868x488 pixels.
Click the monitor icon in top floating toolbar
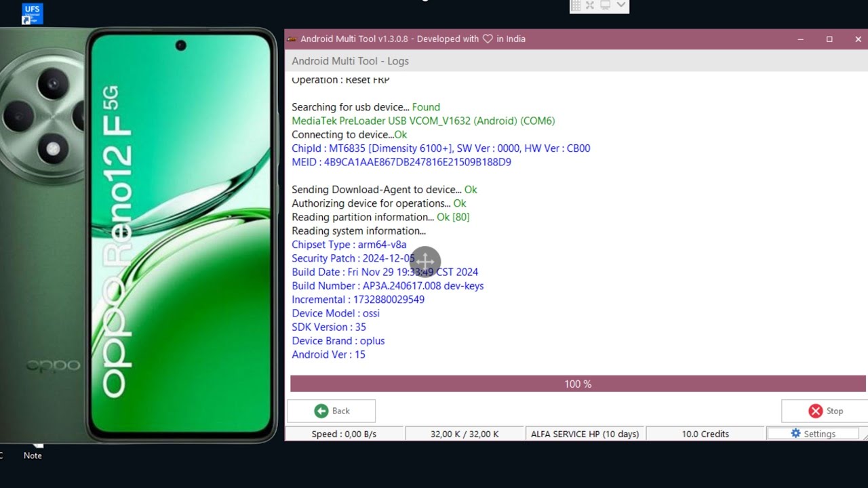(605, 5)
